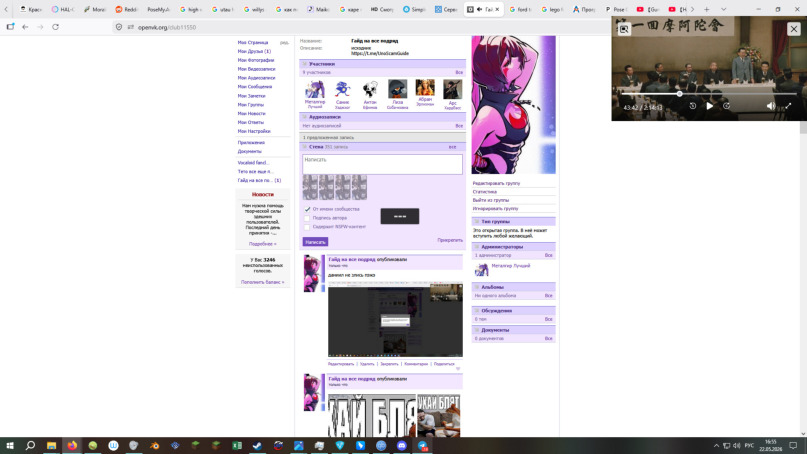This screenshot has height=454, width=807.
Task: Open the list all tabs dropdown
Action: (x=723, y=9)
